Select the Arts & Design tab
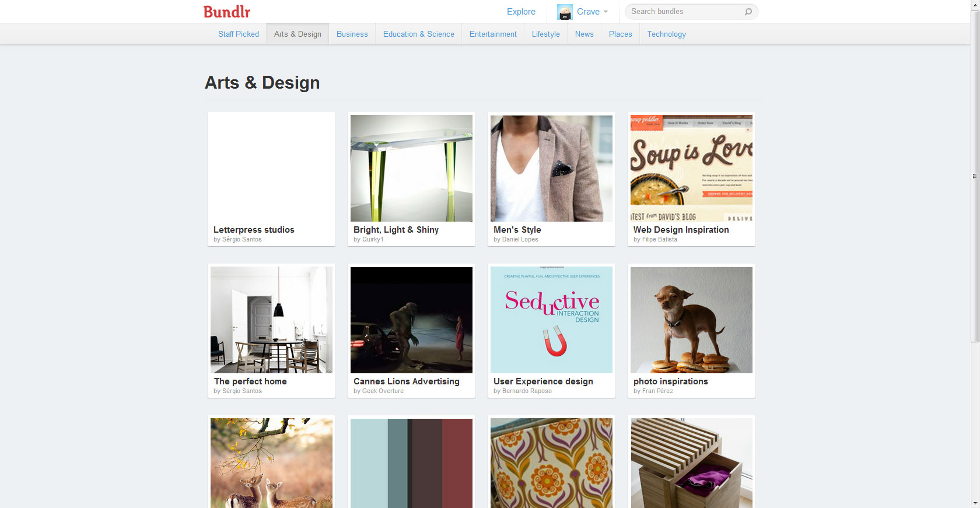 coord(297,34)
